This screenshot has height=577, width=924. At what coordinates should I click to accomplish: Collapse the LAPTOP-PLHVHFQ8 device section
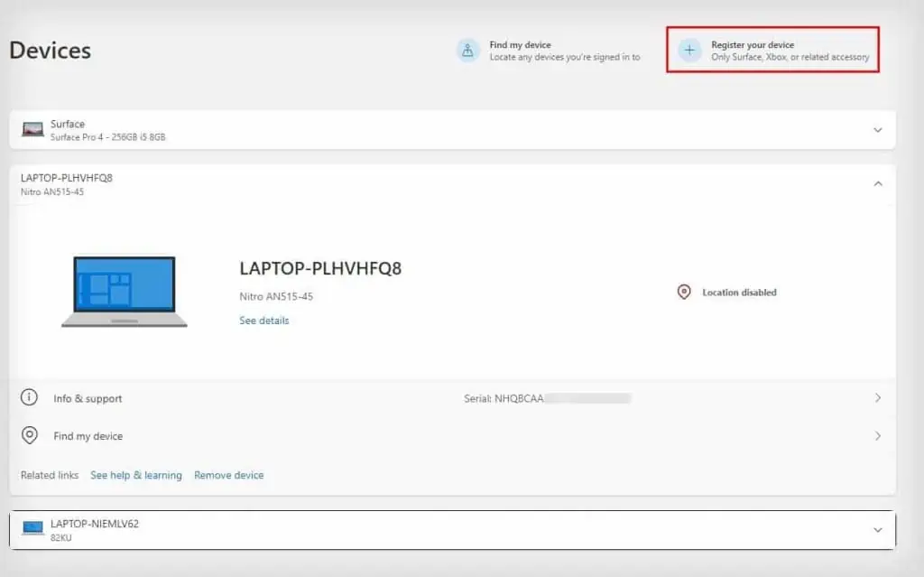point(877,183)
